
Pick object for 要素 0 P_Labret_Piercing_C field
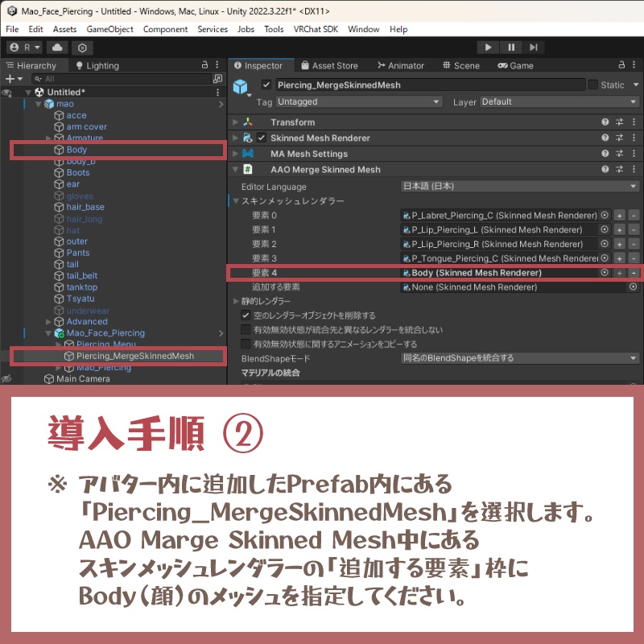(605, 215)
